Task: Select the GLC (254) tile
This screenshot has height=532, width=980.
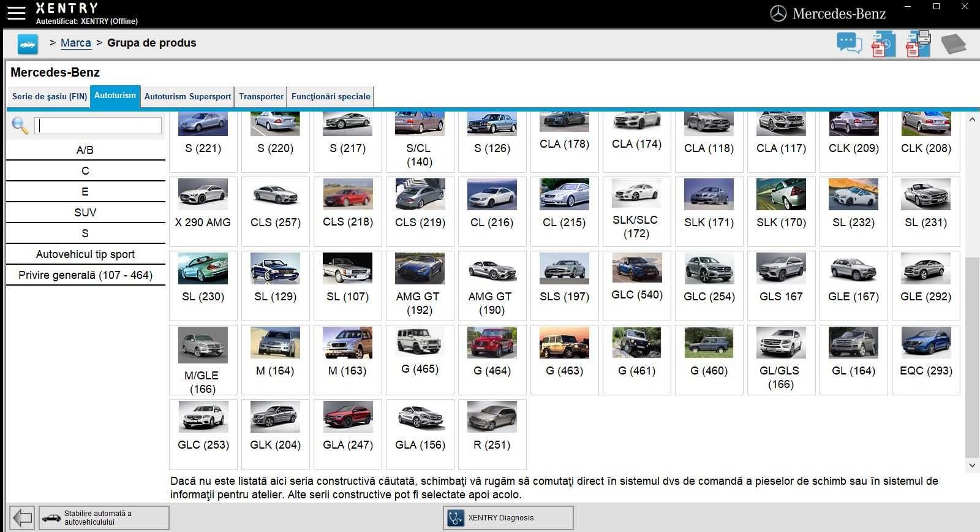Action: [709, 286]
